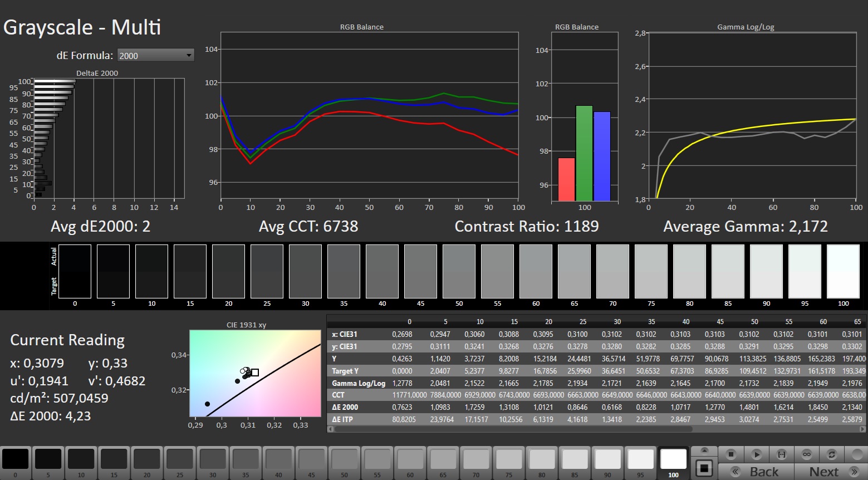The height and width of the screenshot is (480, 868).
Task: Select the 100 percent white swatch
Action: [673, 461]
